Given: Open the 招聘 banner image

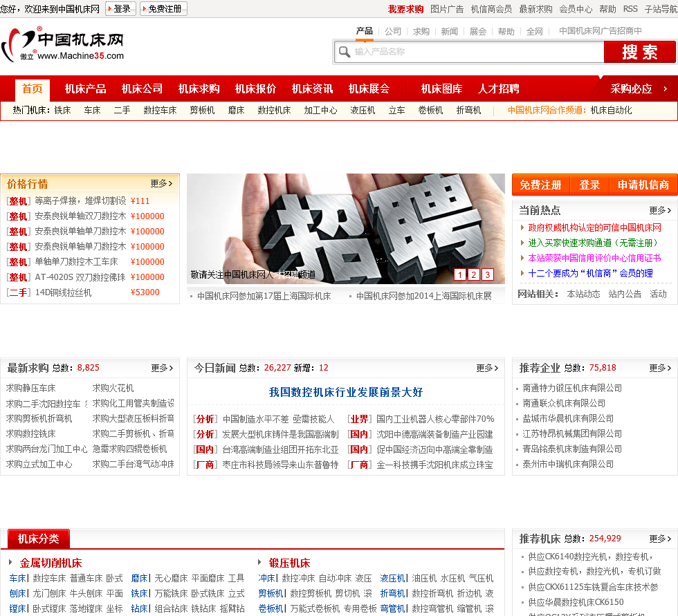Looking at the screenshot, I should (x=346, y=229).
